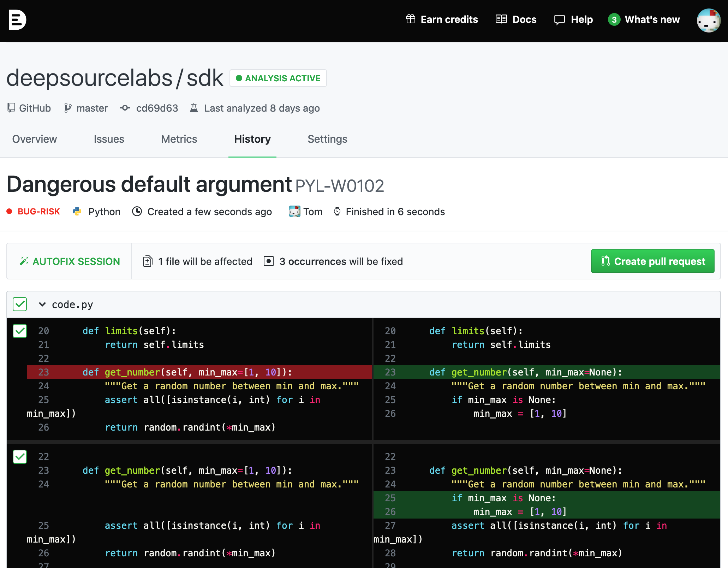This screenshot has width=728, height=568.
Task: Open the Metrics tab
Action: [x=179, y=139]
